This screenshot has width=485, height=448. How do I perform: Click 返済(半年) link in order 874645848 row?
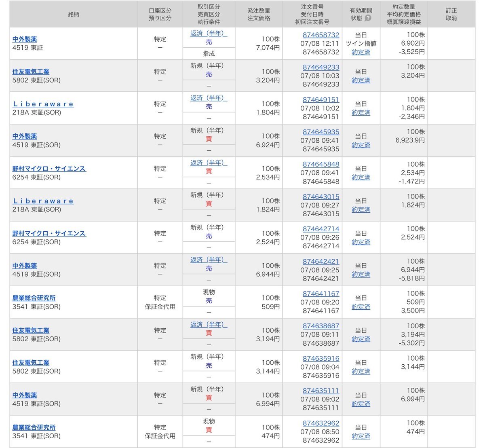click(209, 163)
